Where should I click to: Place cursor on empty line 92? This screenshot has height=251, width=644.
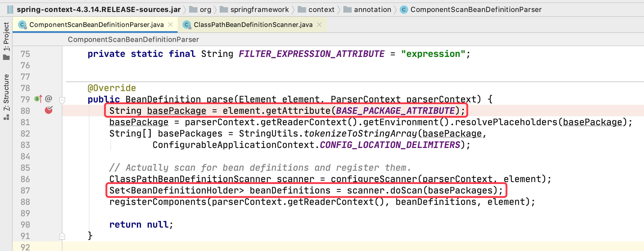[x=353, y=247]
